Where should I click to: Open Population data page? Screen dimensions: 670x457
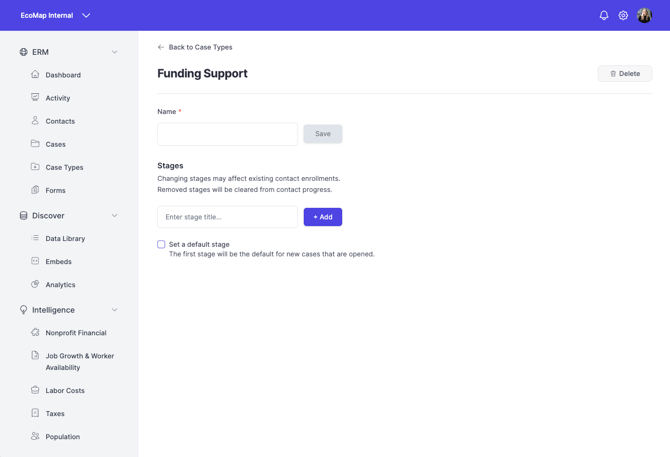pyautogui.click(x=63, y=436)
